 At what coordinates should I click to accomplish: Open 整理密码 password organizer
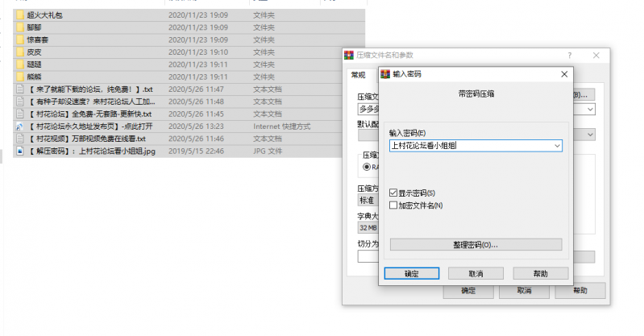click(475, 244)
